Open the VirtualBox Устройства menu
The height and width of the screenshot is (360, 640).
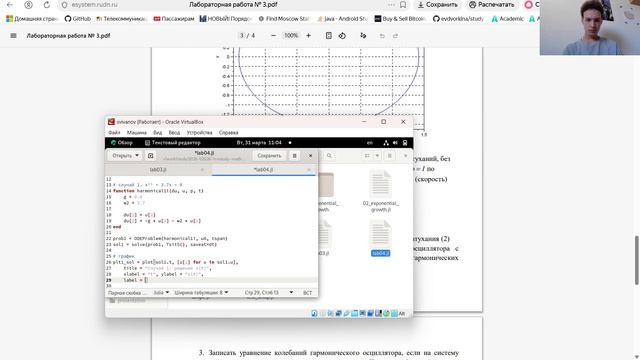(199, 133)
